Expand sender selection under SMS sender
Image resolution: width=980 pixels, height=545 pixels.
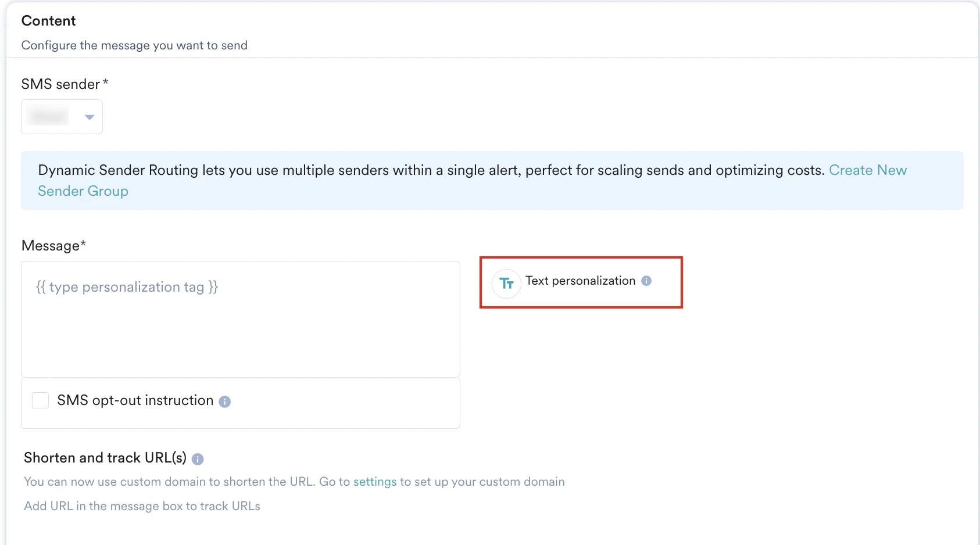tap(62, 117)
